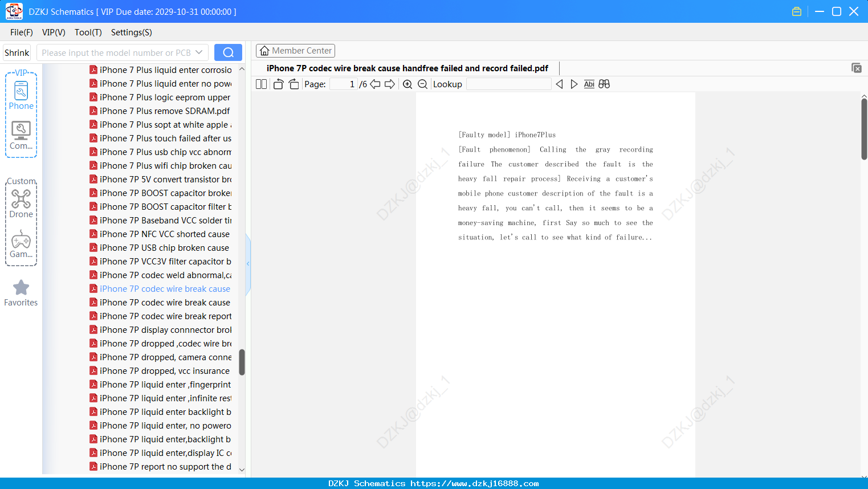
Task: Open the Member Center
Action: pyautogui.click(x=295, y=51)
